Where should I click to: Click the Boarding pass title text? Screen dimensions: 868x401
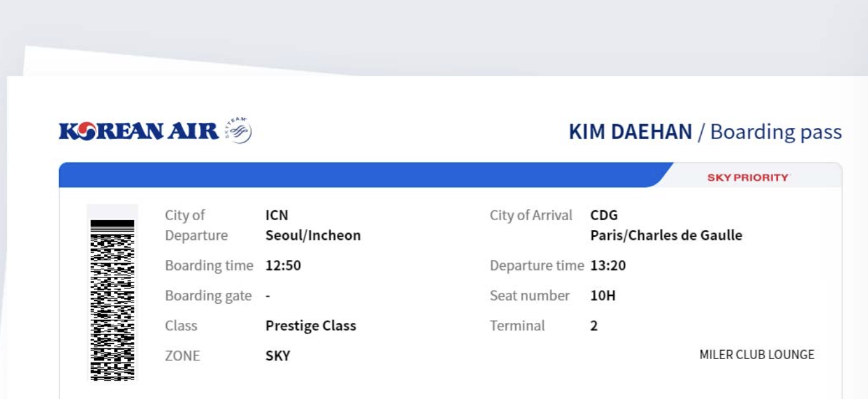(776, 132)
